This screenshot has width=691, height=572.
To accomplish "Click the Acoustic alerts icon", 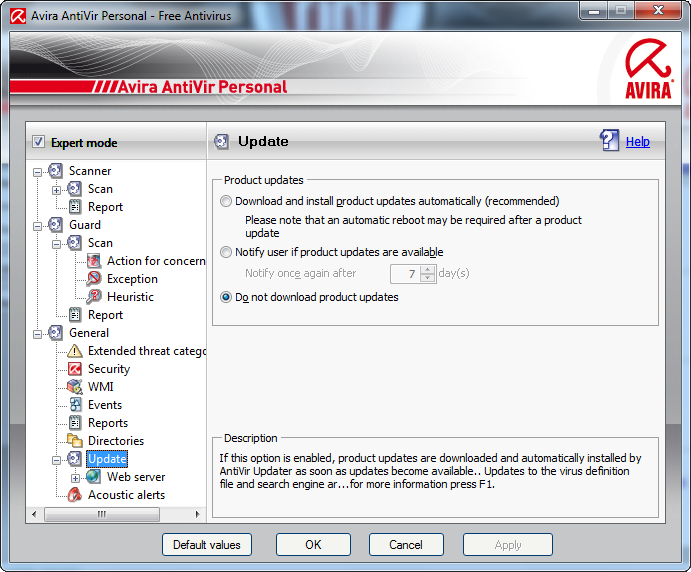I will (75, 495).
